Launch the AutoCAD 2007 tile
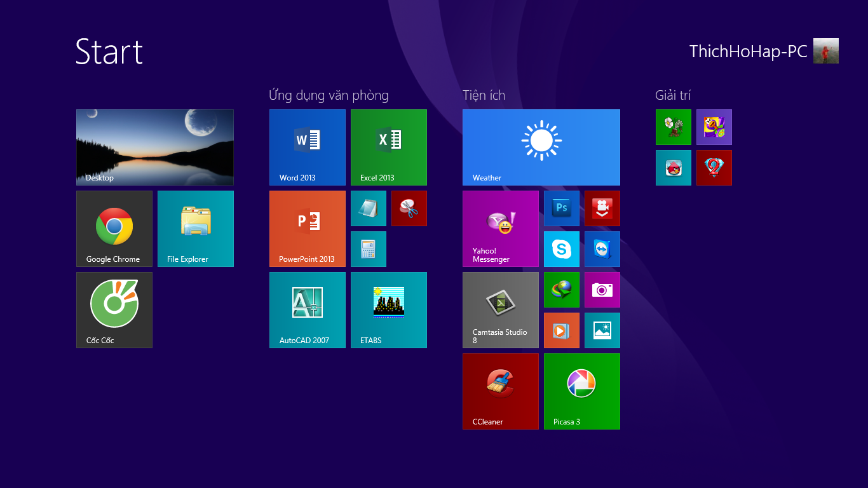The width and height of the screenshot is (868, 488). coord(308,310)
